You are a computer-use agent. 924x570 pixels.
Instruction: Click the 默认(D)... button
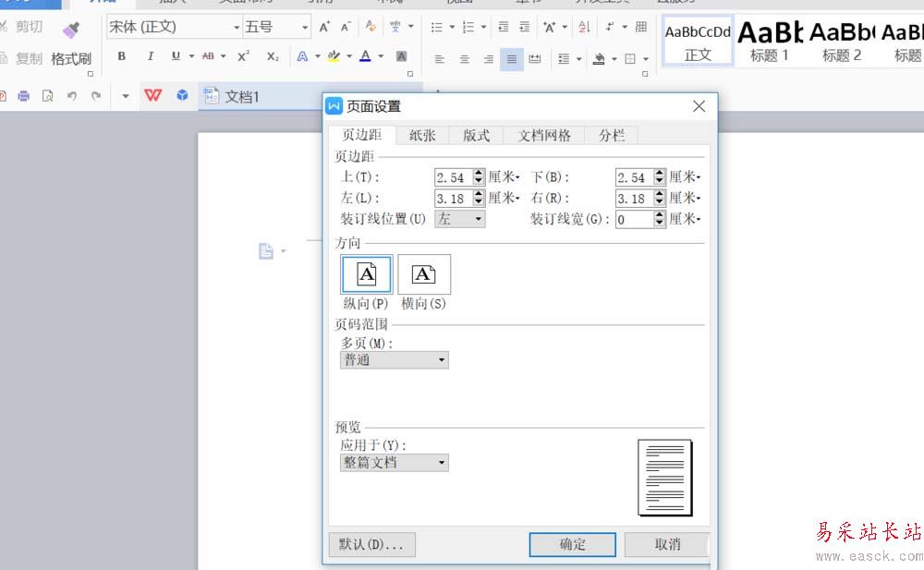(x=371, y=544)
